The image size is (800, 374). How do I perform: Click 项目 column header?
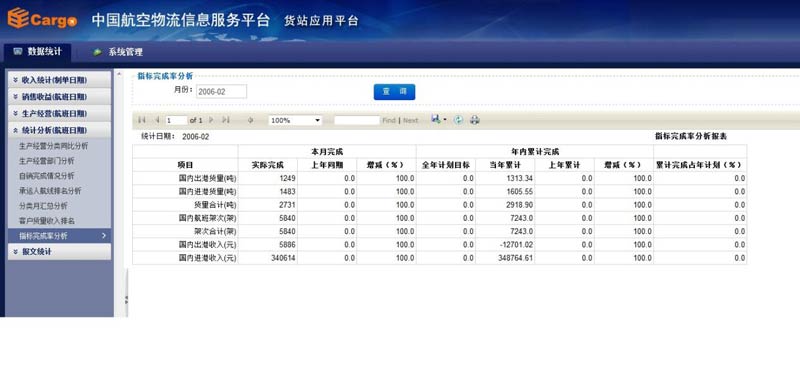point(185,165)
